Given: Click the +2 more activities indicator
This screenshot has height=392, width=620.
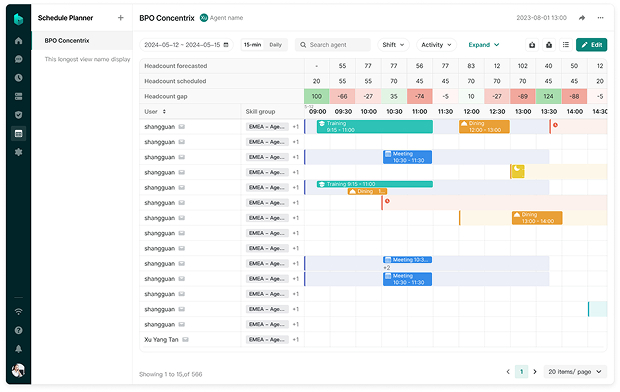Looking at the screenshot, I should click(x=387, y=267).
